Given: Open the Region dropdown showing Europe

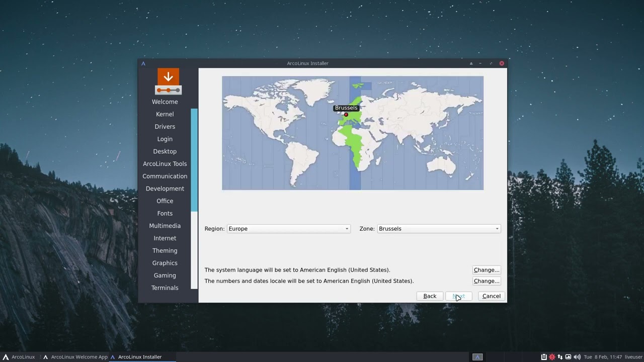Looking at the screenshot, I should [288, 229].
